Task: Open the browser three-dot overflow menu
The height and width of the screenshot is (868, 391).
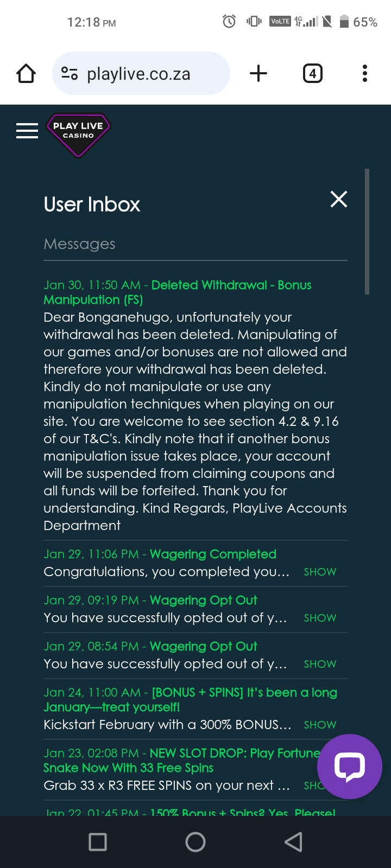Action: pos(365,73)
